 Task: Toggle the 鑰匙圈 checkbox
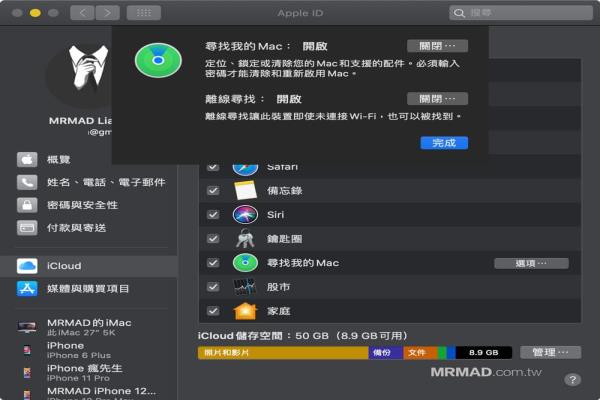click(213, 239)
